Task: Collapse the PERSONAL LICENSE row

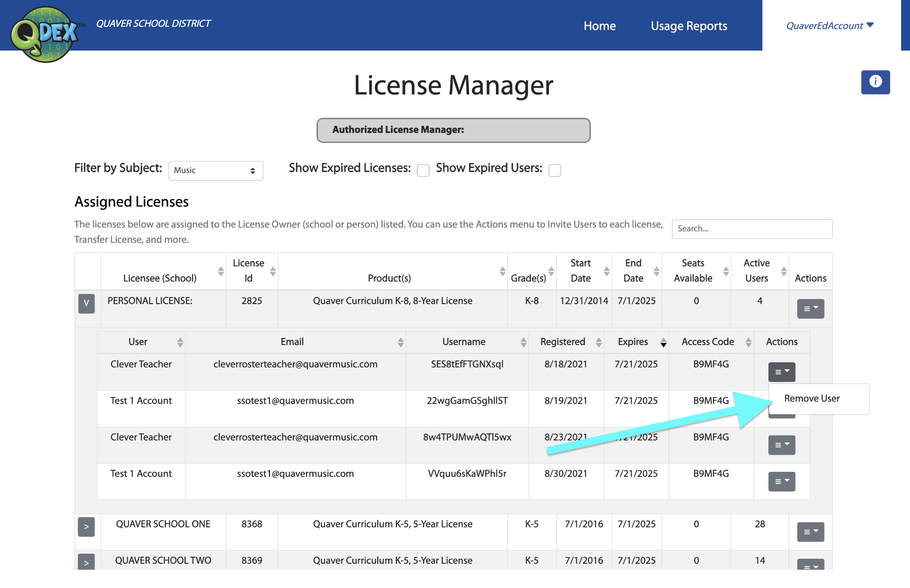Action: (86, 303)
